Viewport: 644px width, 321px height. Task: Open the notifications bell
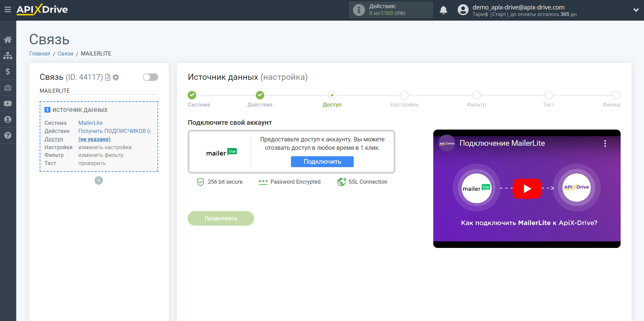tap(443, 10)
